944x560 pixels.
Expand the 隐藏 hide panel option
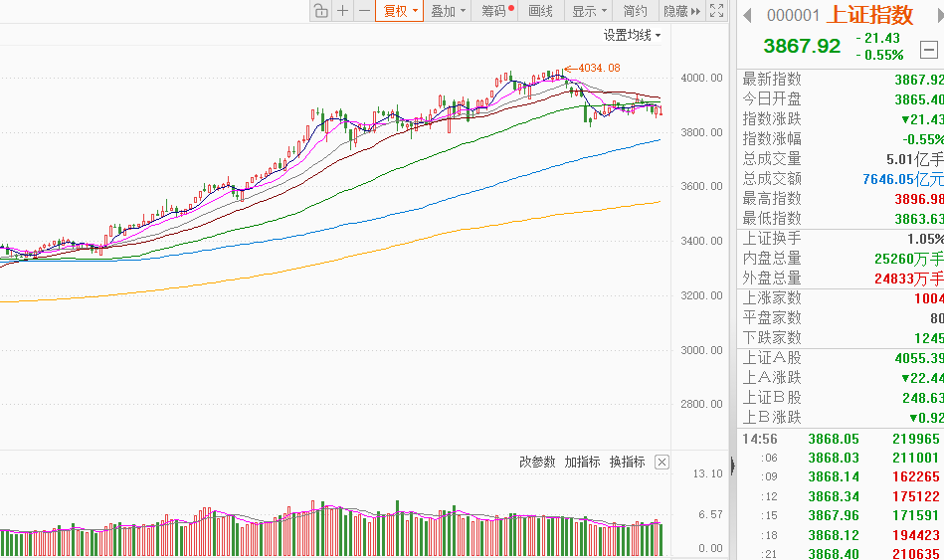coord(681,11)
